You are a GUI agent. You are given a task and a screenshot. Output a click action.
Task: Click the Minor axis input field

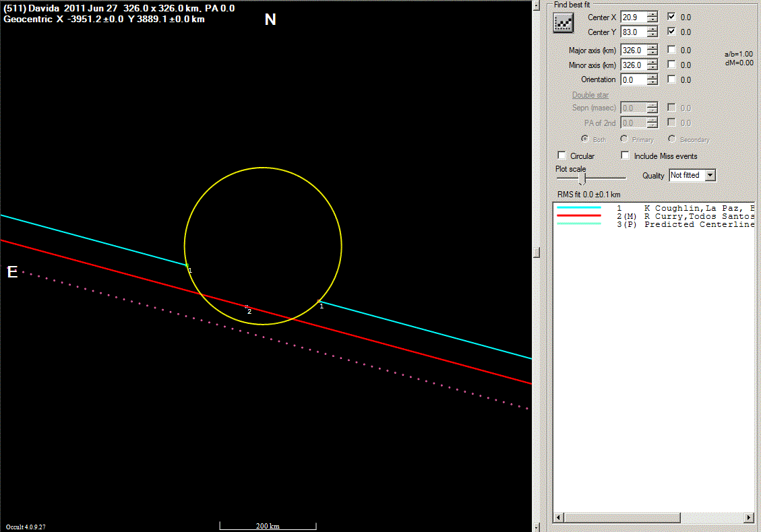(634, 65)
